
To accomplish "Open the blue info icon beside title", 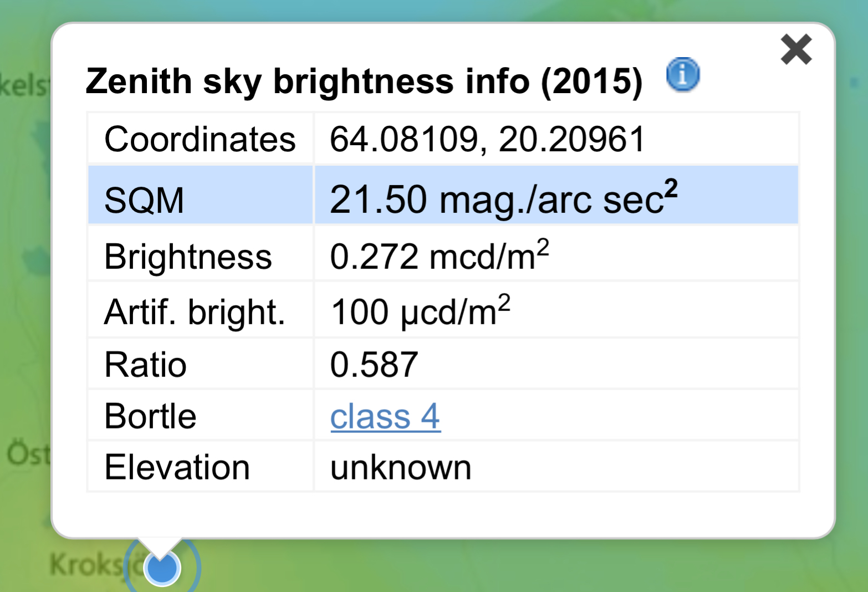I will (x=683, y=74).
